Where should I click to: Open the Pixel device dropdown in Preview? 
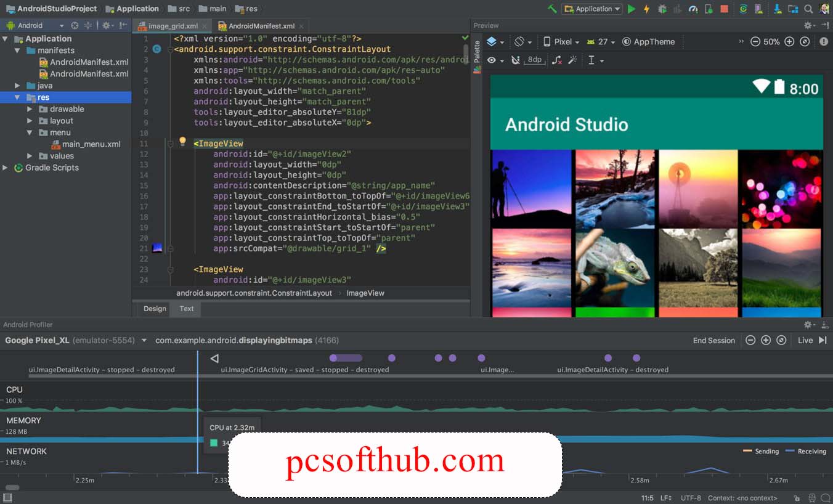(561, 41)
